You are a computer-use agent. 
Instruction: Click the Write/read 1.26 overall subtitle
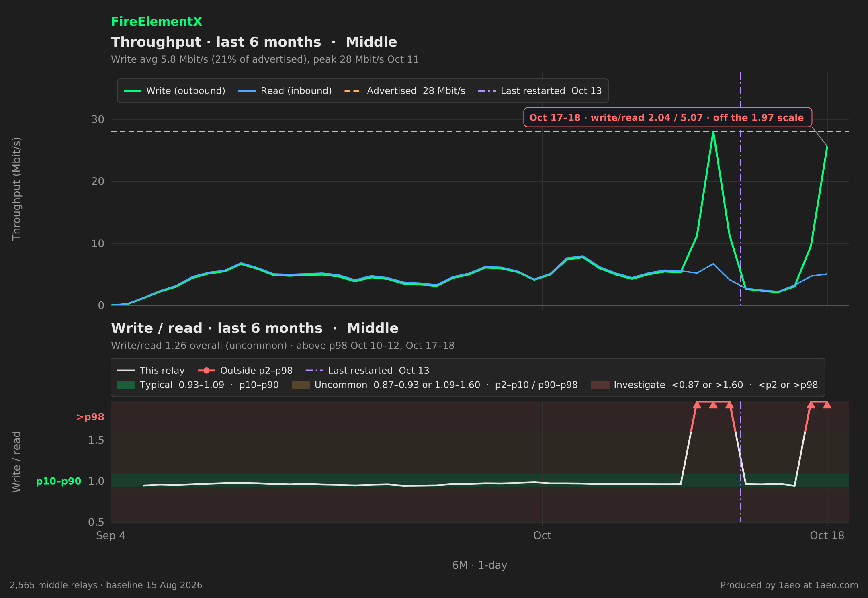283,346
